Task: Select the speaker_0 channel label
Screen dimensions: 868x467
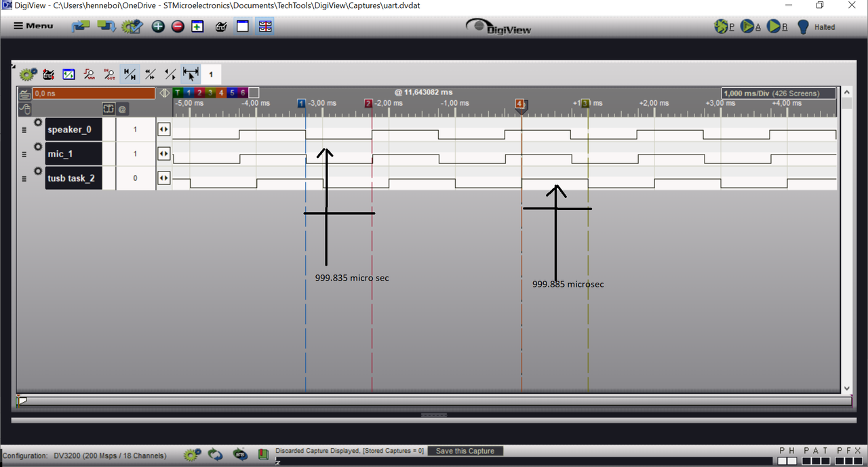Action: click(73, 129)
